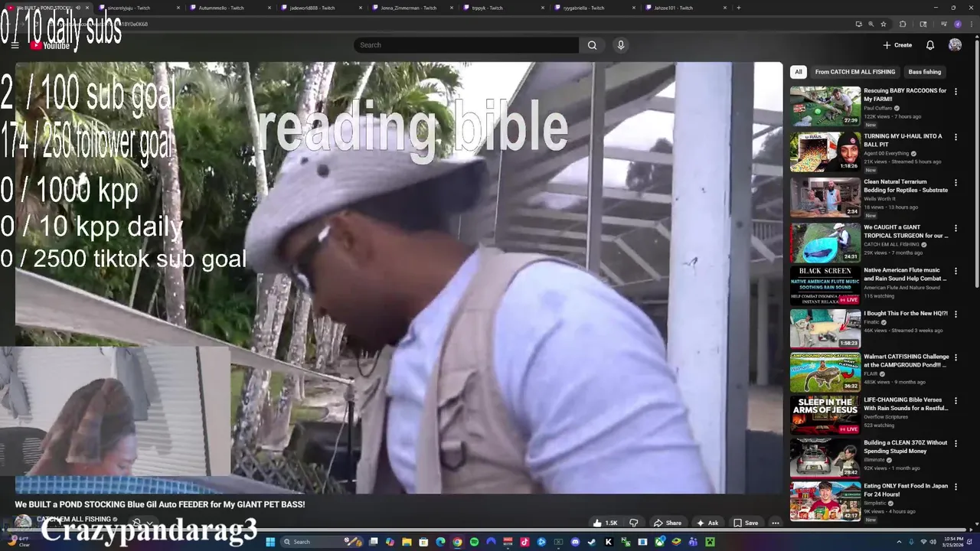Open Microsoft Edge from the taskbar

(440, 542)
